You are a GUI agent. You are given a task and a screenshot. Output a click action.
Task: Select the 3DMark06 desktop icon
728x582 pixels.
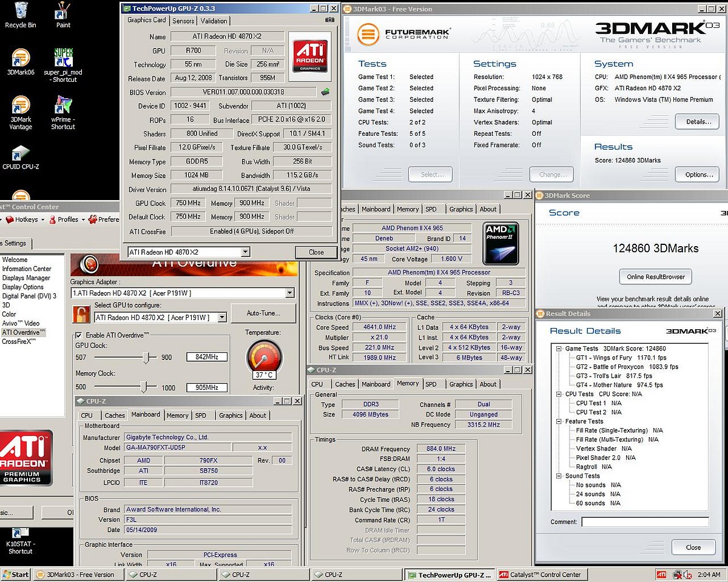(x=21, y=62)
